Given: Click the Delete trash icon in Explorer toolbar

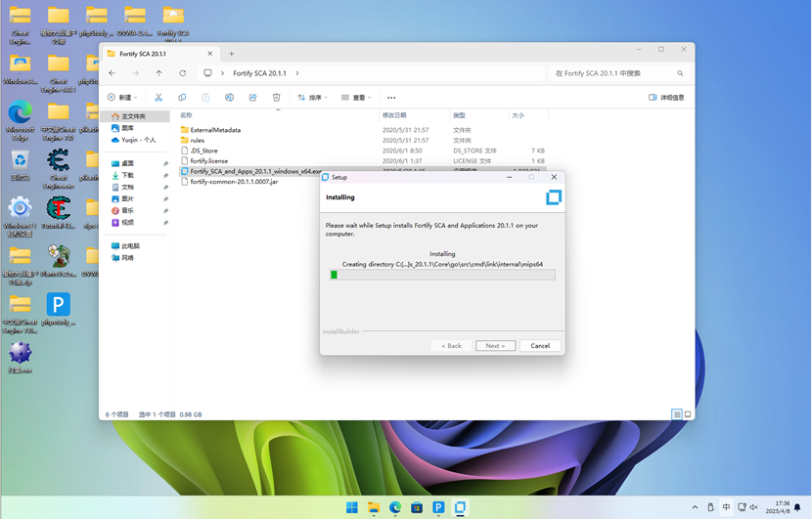Looking at the screenshot, I should pyautogui.click(x=277, y=98).
